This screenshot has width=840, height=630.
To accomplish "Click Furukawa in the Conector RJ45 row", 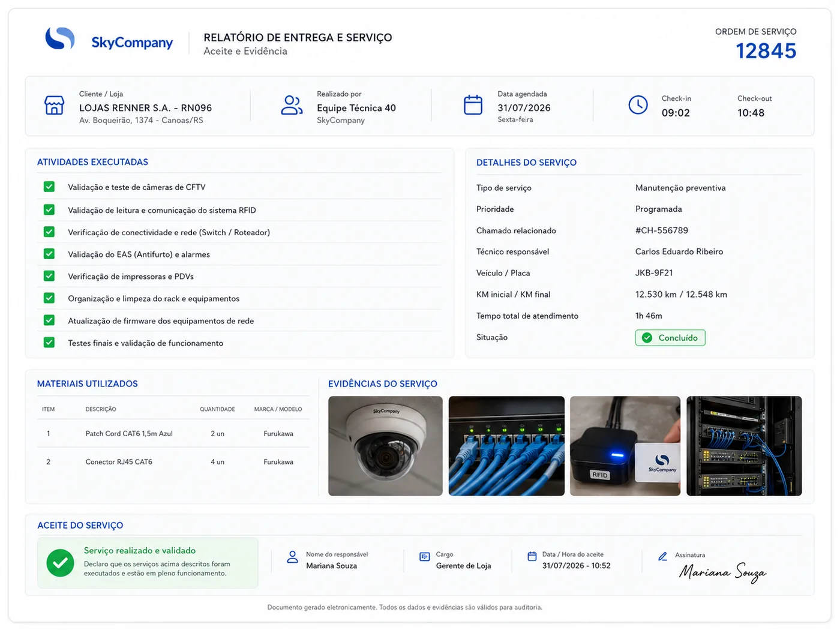I will (278, 462).
